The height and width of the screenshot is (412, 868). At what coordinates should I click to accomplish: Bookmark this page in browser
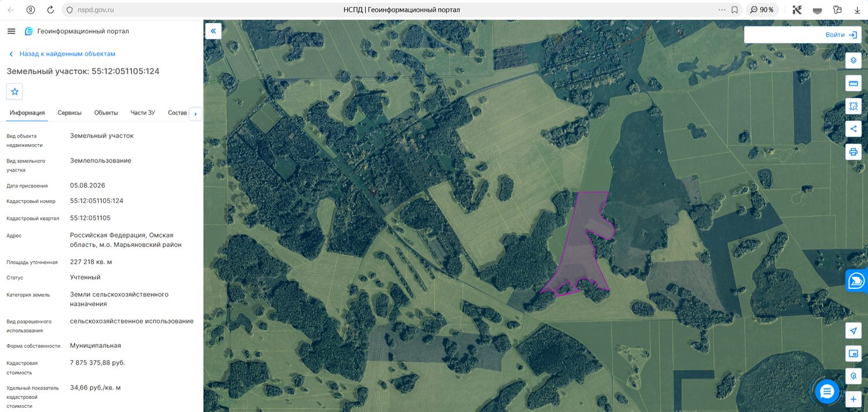point(734,10)
